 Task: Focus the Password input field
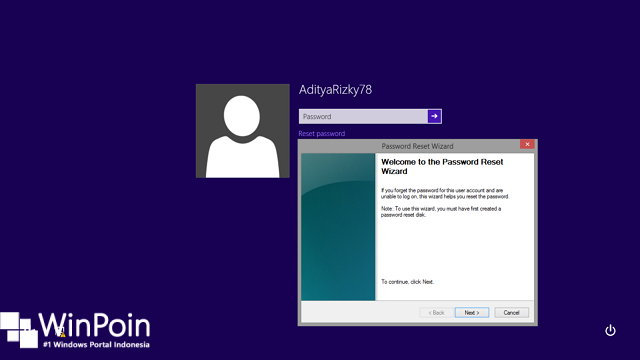point(363,116)
